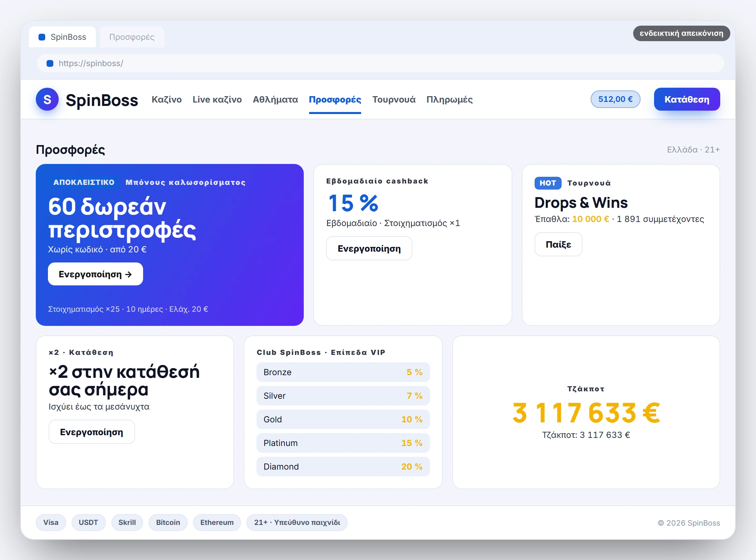The height and width of the screenshot is (560, 756).
Task: Click the Ελλάδα · 21+ label
Action: 693,150
